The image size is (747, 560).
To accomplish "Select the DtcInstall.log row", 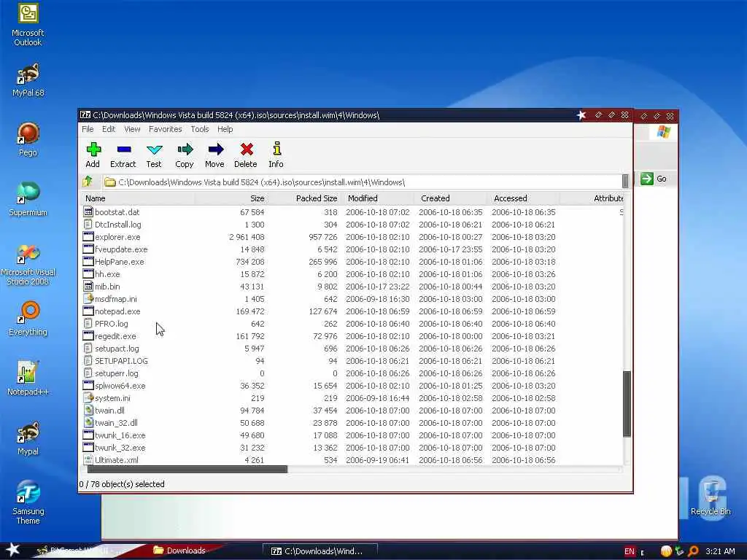I will pos(352,225).
